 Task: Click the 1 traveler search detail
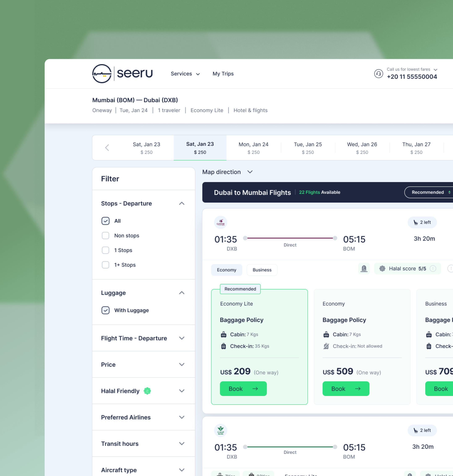(x=169, y=110)
